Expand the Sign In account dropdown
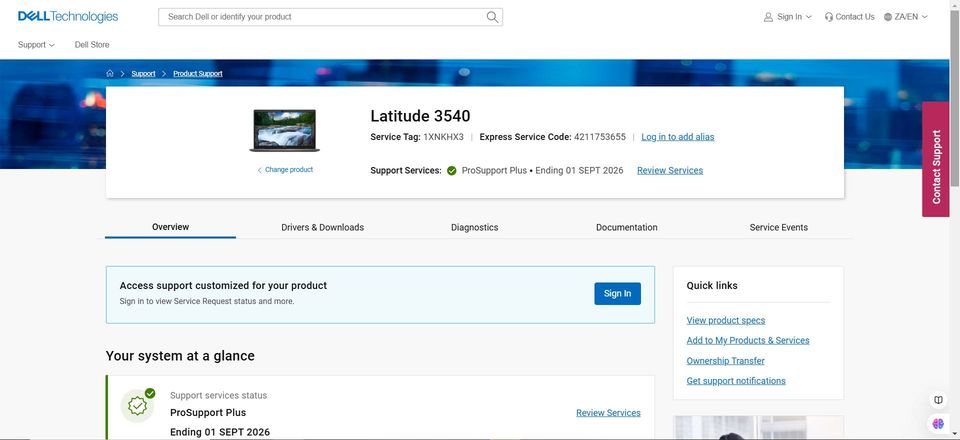 click(788, 17)
